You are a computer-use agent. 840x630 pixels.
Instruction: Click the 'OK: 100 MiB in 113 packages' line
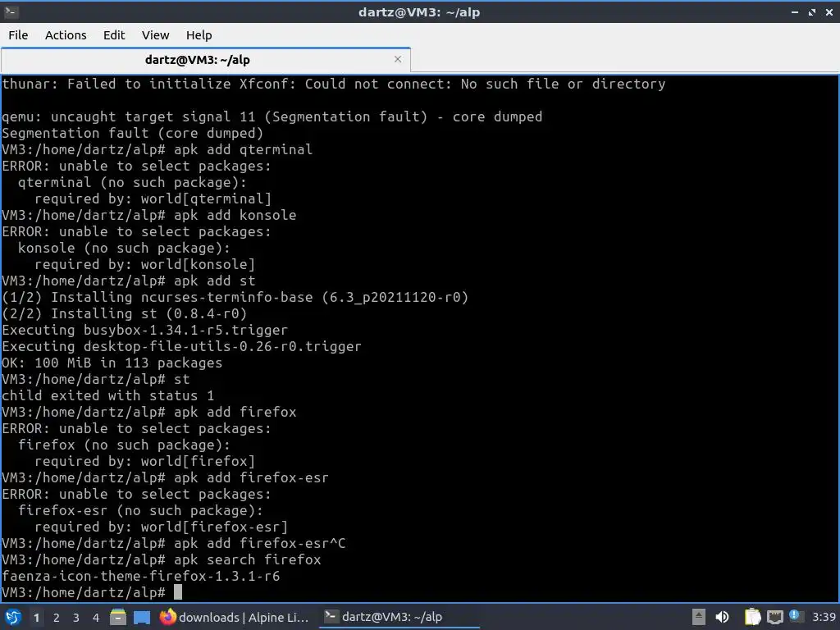112,363
